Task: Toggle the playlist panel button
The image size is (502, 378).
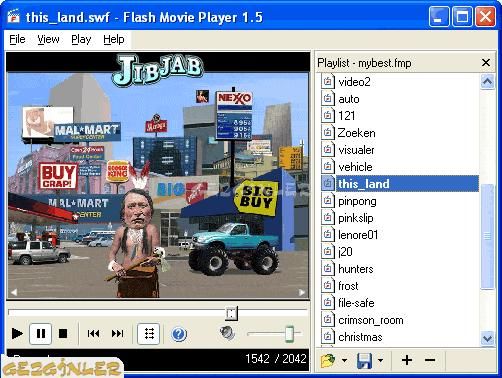Action: pos(149,333)
